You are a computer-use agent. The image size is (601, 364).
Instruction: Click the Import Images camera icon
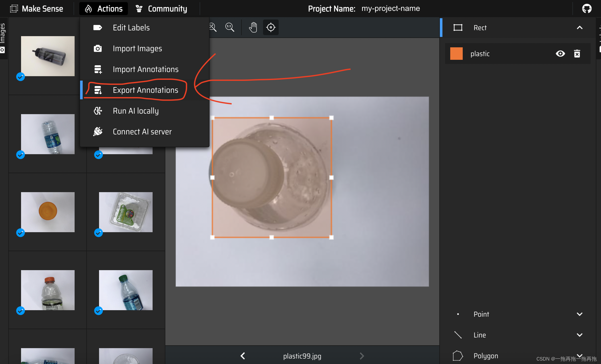[x=98, y=48]
